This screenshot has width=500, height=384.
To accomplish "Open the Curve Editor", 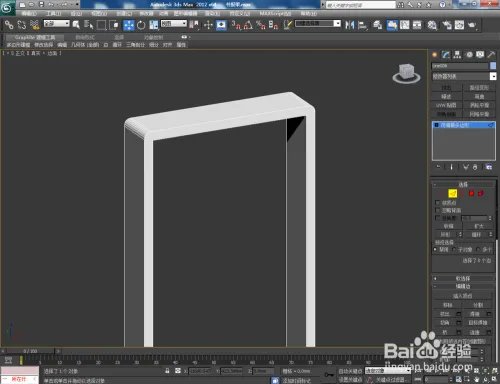I will (405, 25).
